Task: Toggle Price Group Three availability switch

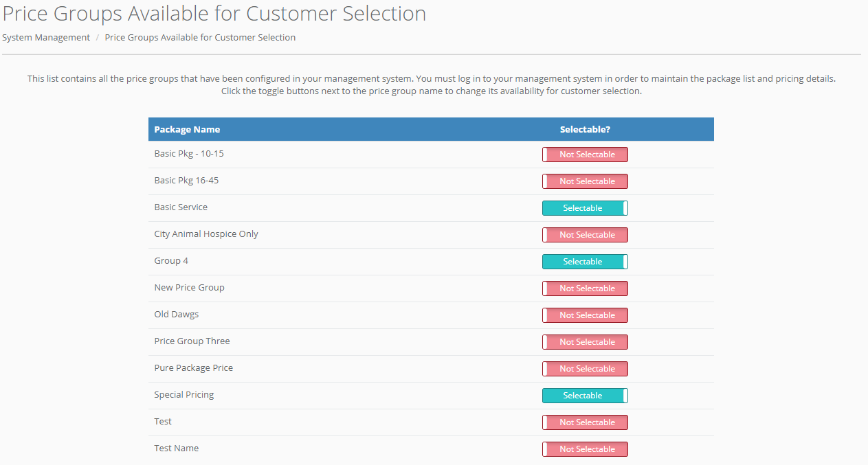Action: tap(585, 342)
